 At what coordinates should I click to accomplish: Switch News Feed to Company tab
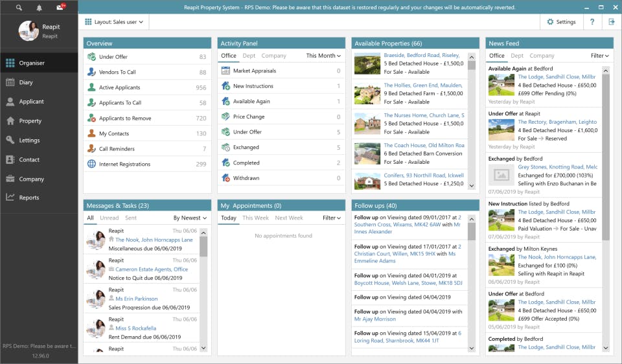(542, 56)
